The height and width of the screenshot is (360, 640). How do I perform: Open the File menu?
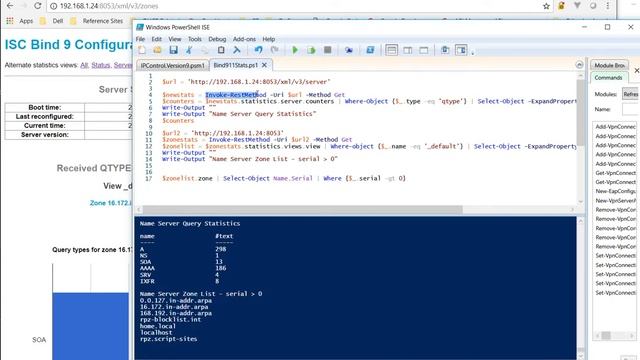pyautogui.click(x=140, y=39)
